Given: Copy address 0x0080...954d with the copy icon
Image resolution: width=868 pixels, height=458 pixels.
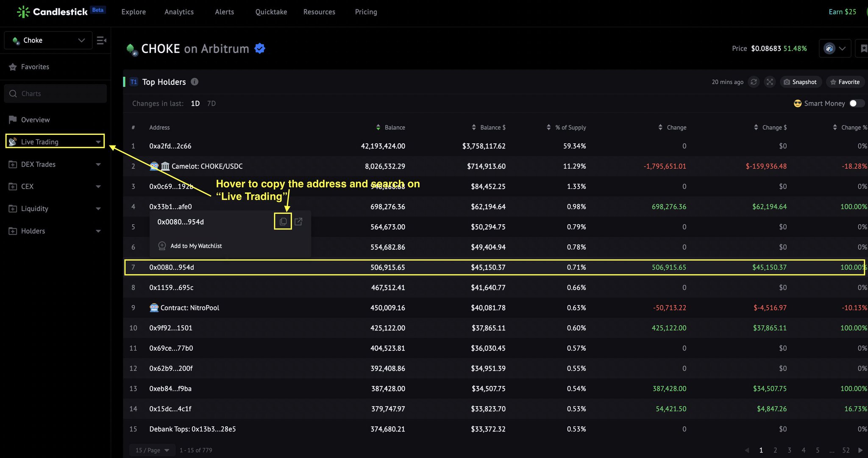Looking at the screenshot, I should coord(283,221).
